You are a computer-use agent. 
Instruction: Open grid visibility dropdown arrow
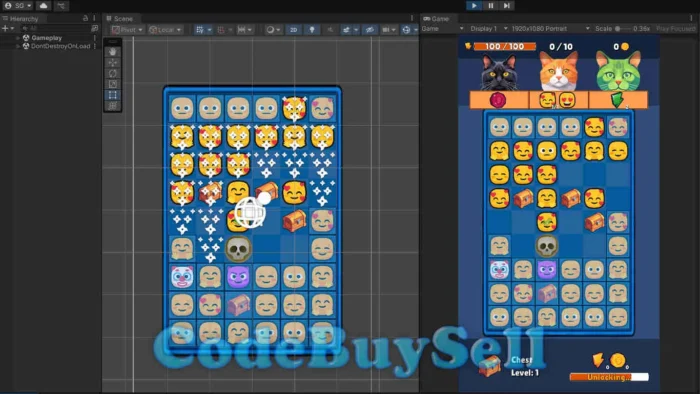209,29
